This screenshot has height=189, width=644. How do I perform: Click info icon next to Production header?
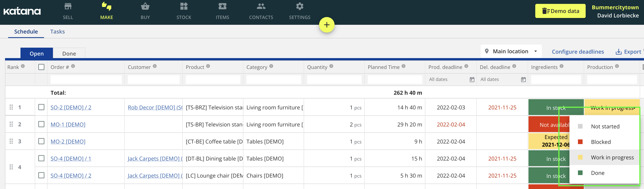tap(617, 66)
